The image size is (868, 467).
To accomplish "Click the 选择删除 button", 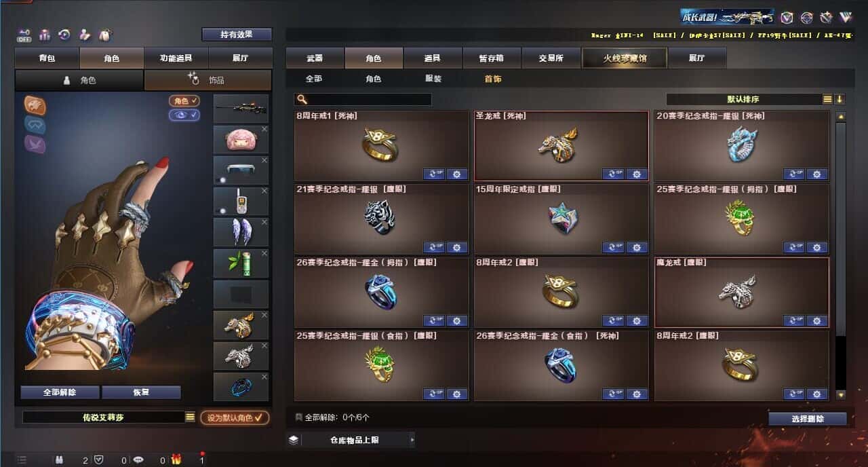I will point(808,419).
